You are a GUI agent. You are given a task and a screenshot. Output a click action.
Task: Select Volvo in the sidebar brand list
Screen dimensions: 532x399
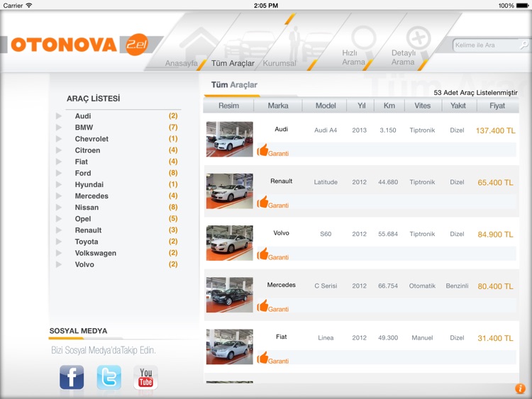84,264
